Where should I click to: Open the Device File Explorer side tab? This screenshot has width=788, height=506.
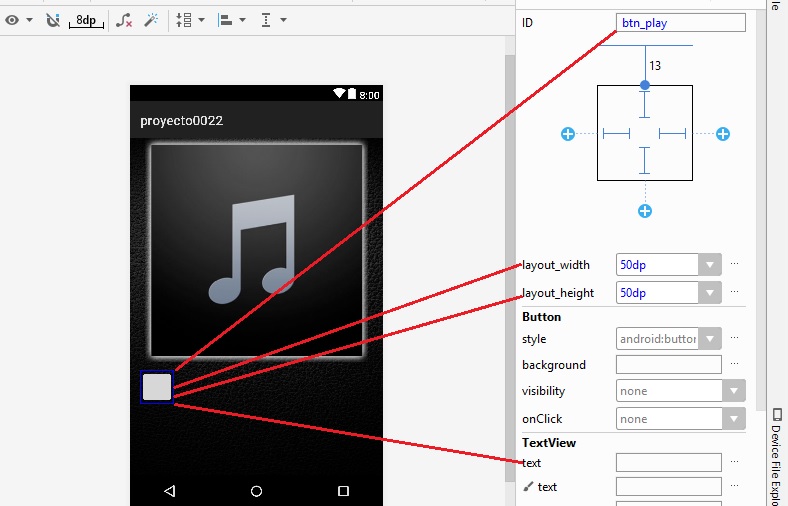tap(778, 455)
